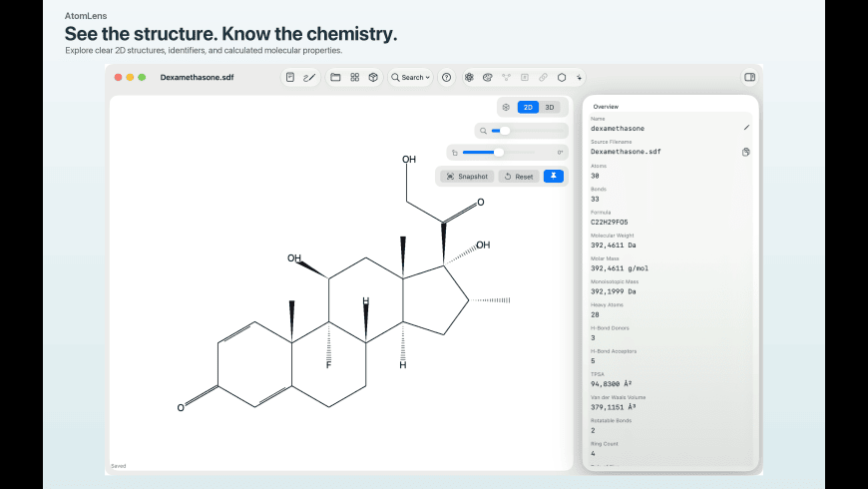Click the TPSA value 94,8300 Å²

[612, 384]
